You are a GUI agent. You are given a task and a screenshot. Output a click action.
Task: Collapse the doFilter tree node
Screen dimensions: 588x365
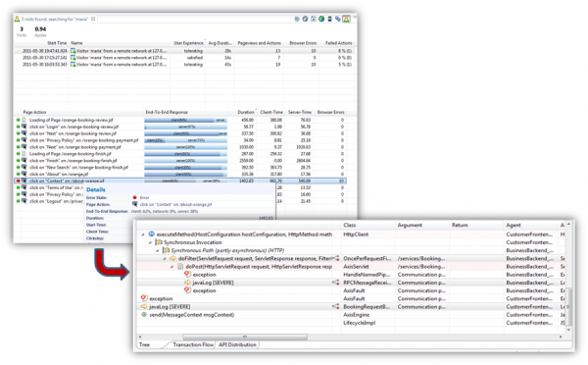tap(165, 258)
